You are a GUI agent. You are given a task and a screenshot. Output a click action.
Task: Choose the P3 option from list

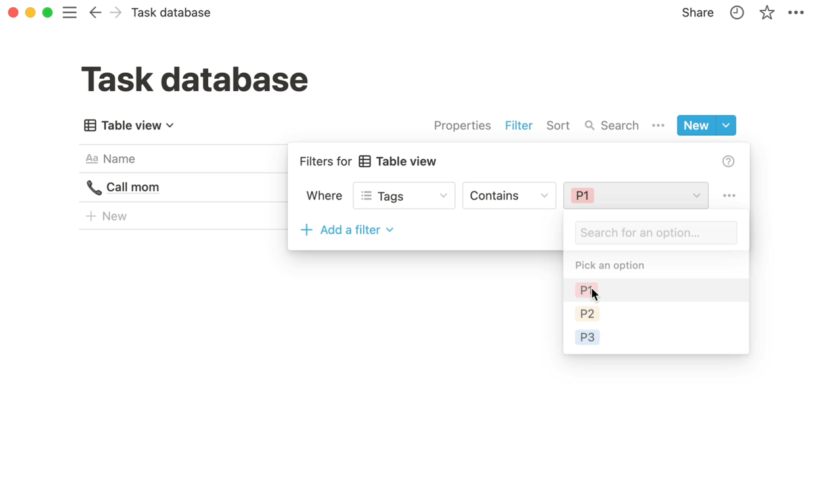pos(587,337)
